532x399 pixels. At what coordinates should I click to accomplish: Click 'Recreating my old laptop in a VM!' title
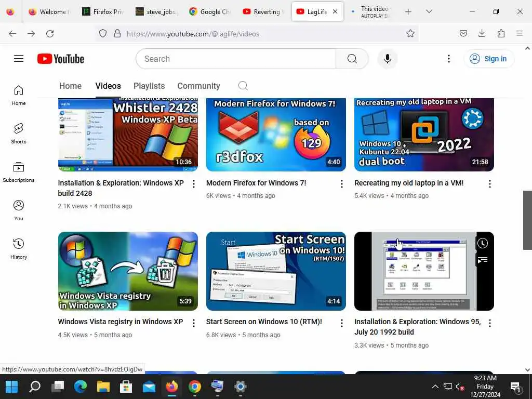click(x=409, y=183)
